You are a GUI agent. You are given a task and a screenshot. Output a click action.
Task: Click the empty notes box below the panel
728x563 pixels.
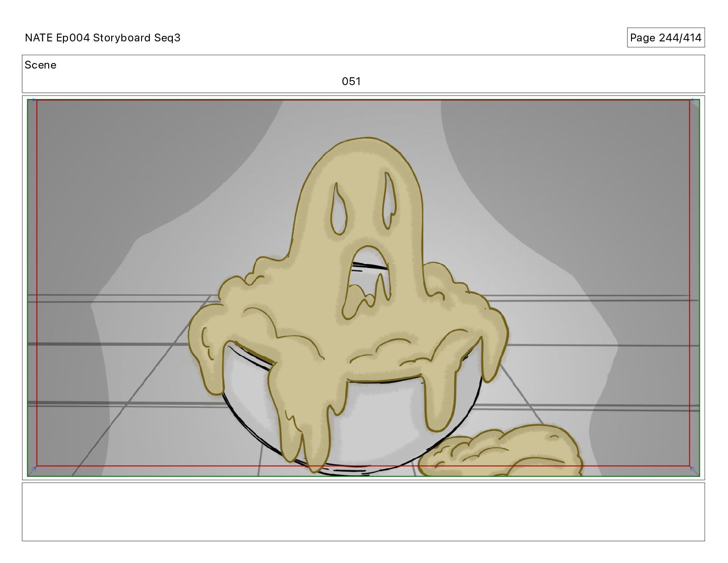tap(363, 511)
